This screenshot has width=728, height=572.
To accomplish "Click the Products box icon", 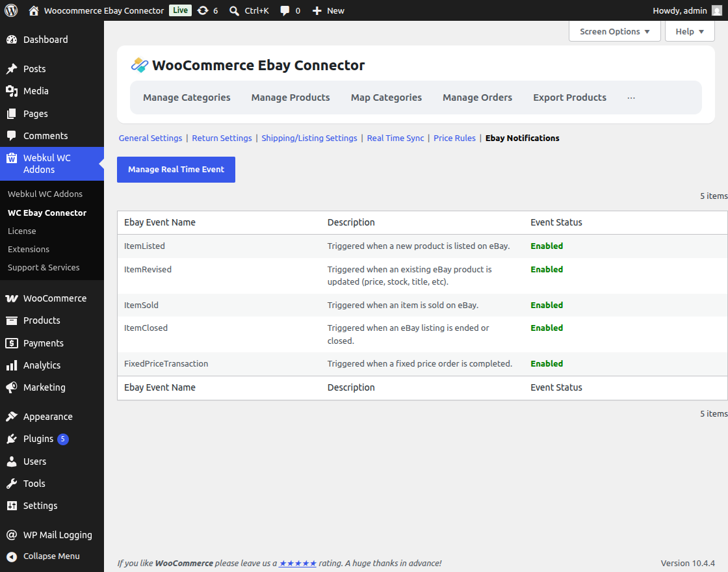I will (12, 320).
